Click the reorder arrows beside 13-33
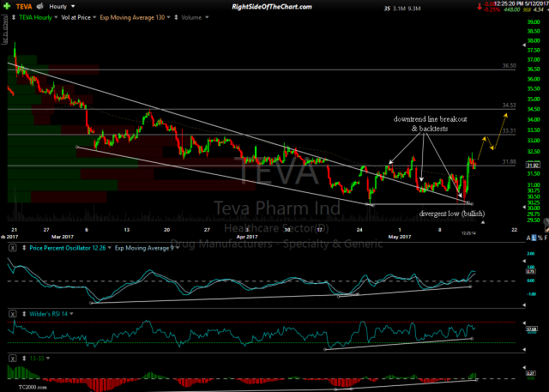 [x=24, y=358]
